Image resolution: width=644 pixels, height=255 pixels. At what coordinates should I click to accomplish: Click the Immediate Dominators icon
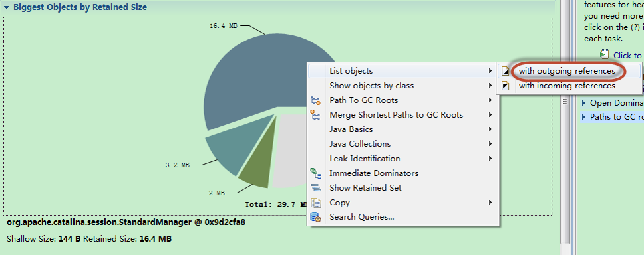point(315,173)
